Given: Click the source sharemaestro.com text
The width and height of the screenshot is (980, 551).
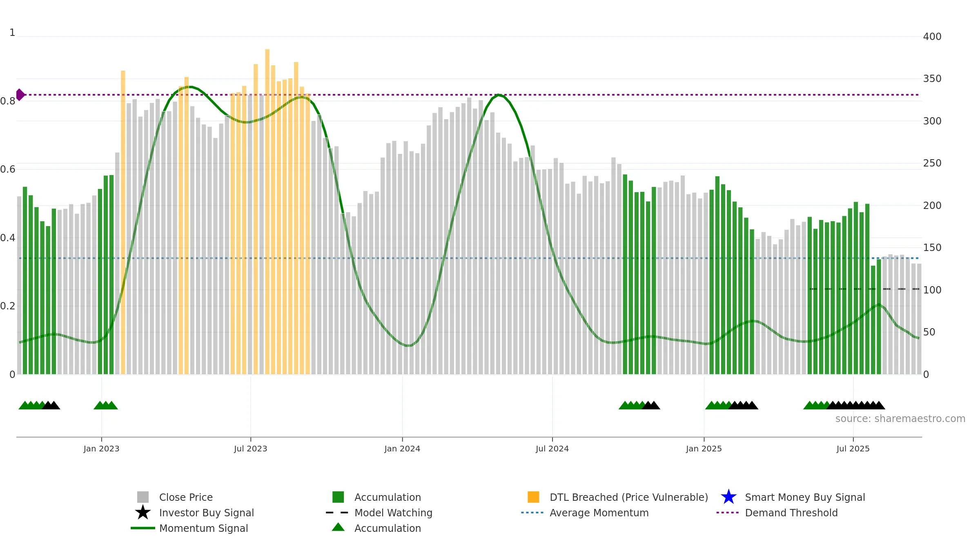Looking at the screenshot, I should (x=900, y=418).
